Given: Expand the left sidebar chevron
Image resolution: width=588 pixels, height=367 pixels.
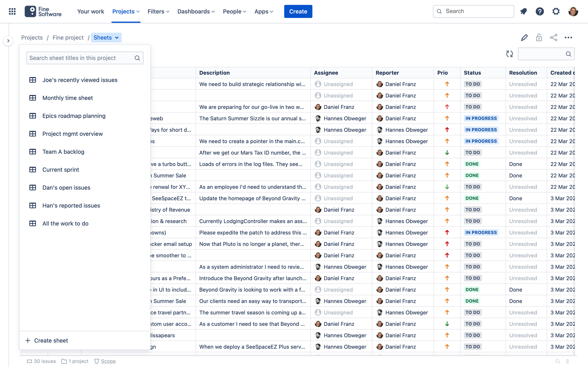Looking at the screenshot, I should click(x=8, y=41).
